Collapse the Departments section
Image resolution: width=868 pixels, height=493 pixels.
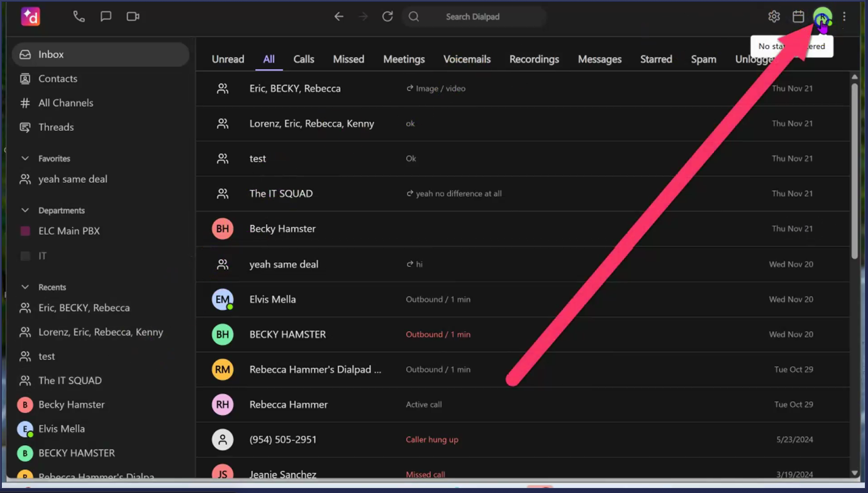[x=25, y=210]
